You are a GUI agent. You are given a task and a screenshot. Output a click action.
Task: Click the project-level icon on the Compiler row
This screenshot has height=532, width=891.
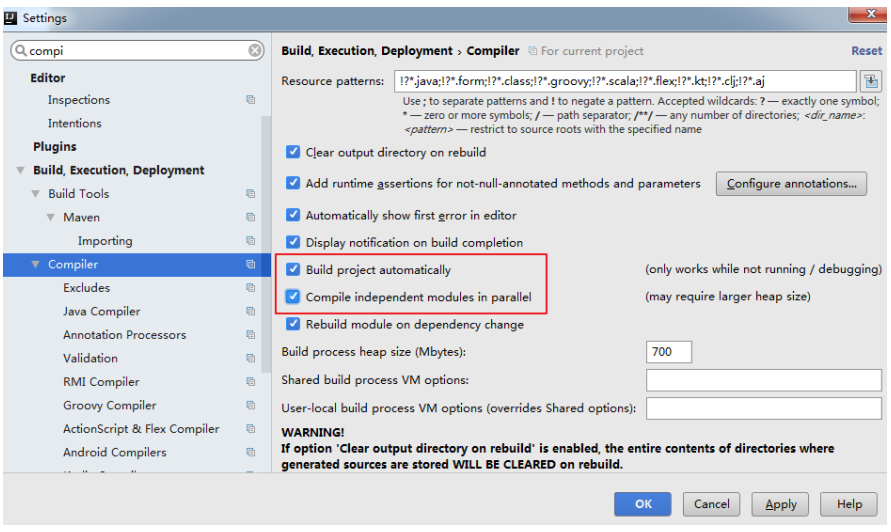pyautogui.click(x=250, y=264)
